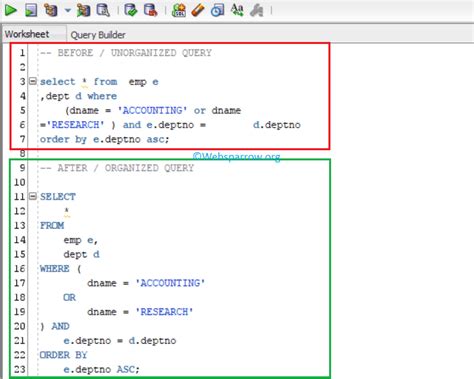Click the lowercase 'select' keyword on line 3
The height and width of the screenshot is (379, 474).
tap(58, 81)
